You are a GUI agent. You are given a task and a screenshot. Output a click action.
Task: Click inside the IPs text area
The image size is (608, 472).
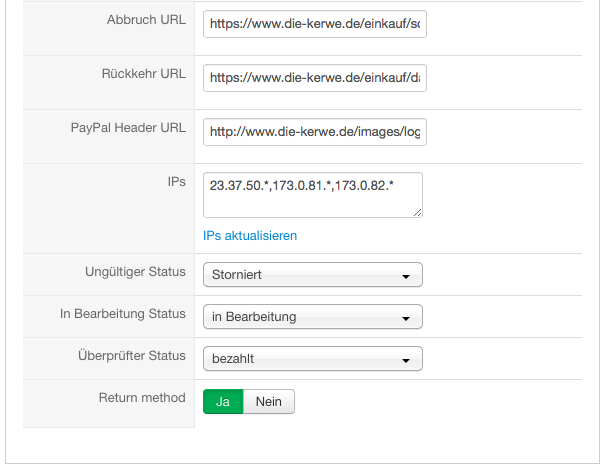312,194
